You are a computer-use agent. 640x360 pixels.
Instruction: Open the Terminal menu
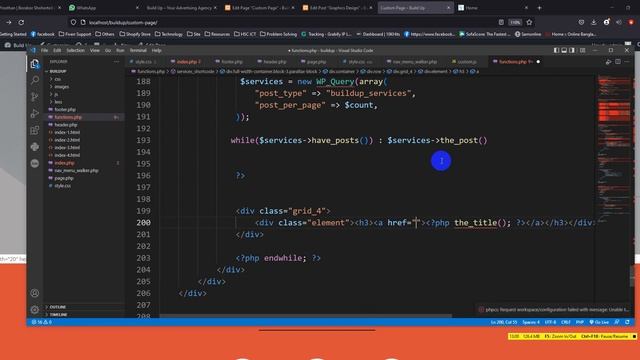[138, 50]
